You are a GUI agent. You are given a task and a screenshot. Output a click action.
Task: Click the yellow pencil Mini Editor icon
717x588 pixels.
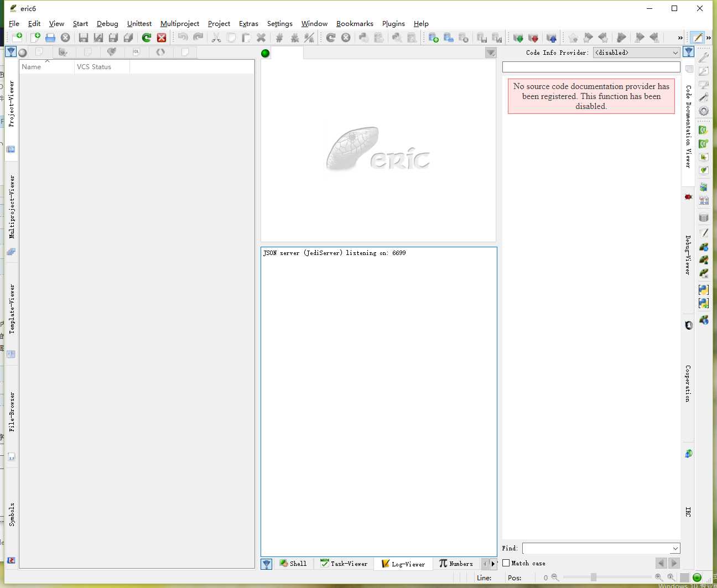pos(698,37)
